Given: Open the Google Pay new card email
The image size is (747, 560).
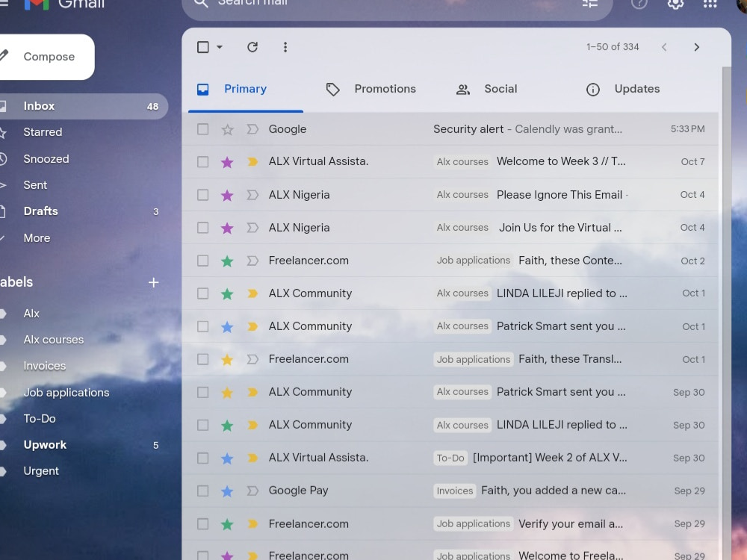Looking at the screenshot, I should 450,491.
